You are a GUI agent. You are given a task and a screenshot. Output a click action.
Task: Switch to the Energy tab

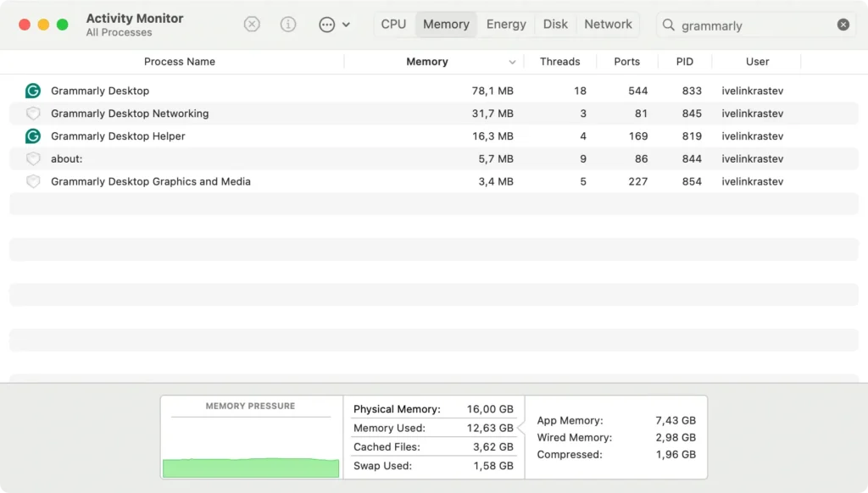click(506, 25)
